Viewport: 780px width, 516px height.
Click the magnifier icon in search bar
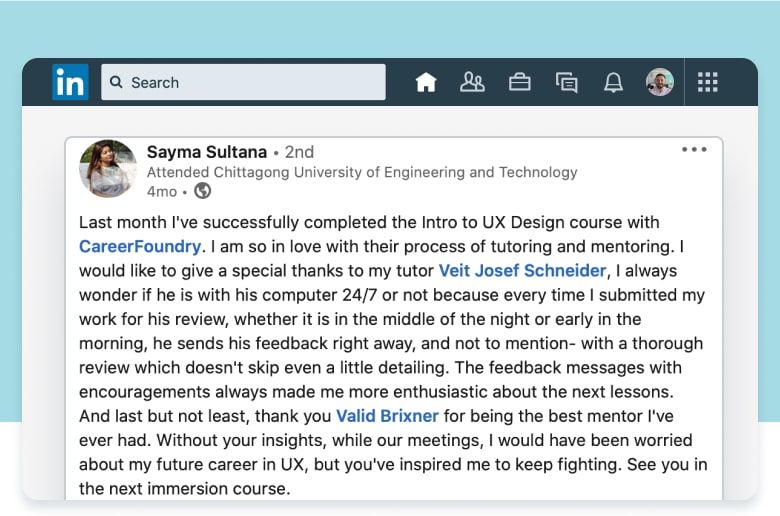[117, 82]
